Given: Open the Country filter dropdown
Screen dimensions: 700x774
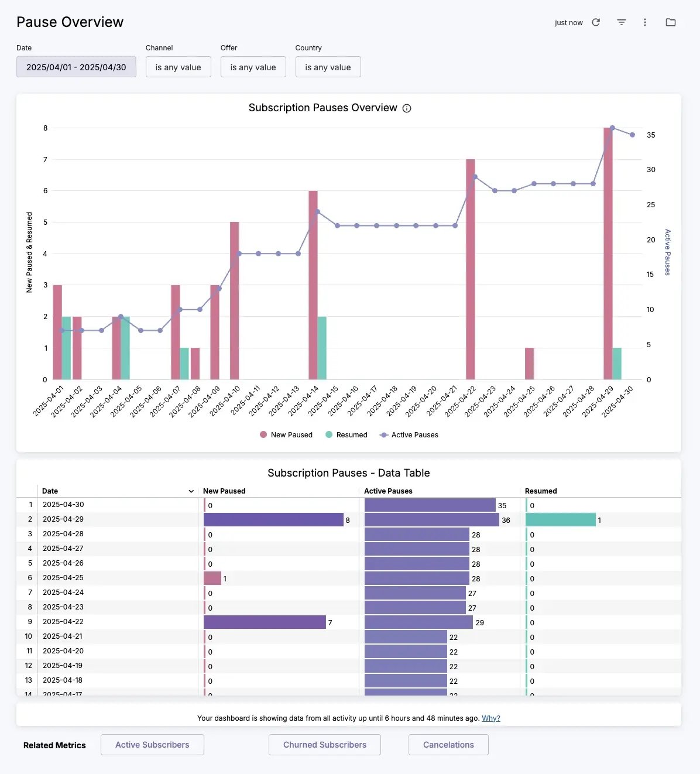Looking at the screenshot, I should coord(328,67).
